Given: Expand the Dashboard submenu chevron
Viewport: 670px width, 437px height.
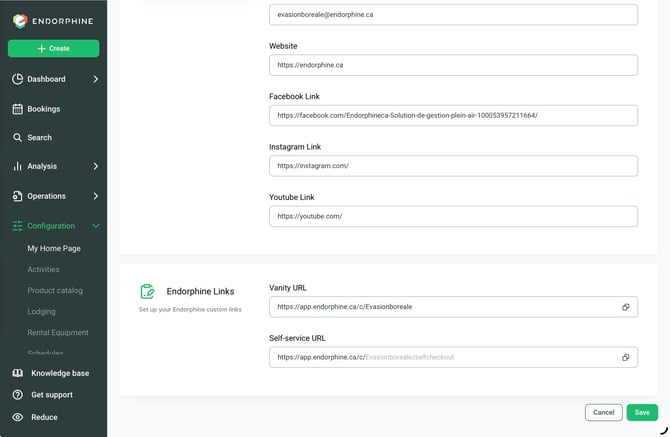Looking at the screenshot, I should pos(96,79).
